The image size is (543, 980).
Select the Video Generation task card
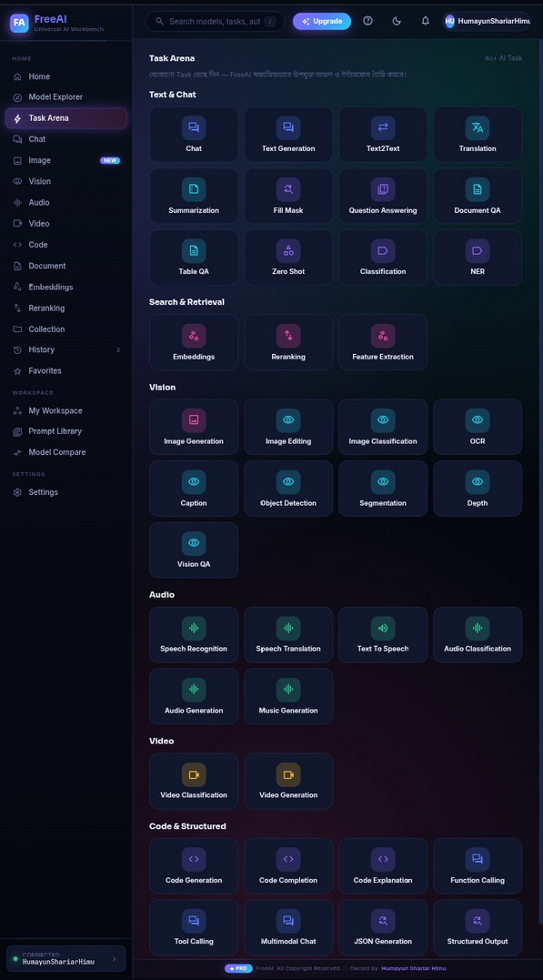point(288,781)
